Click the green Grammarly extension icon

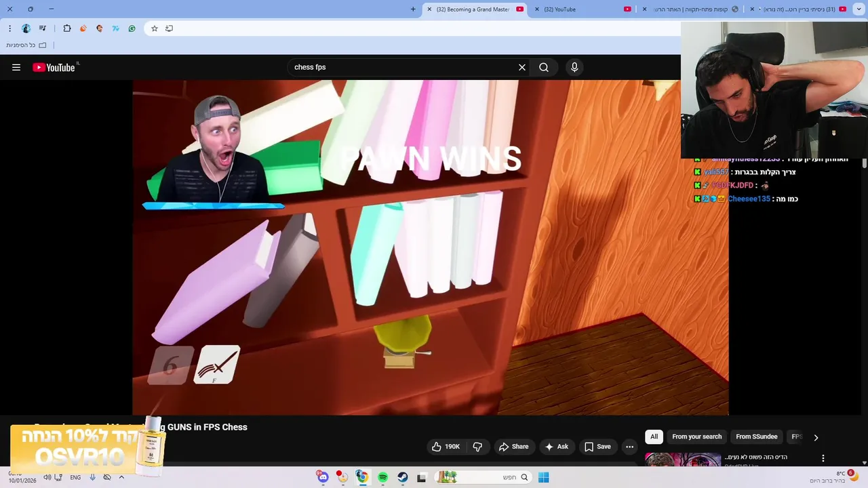(132, 28)
